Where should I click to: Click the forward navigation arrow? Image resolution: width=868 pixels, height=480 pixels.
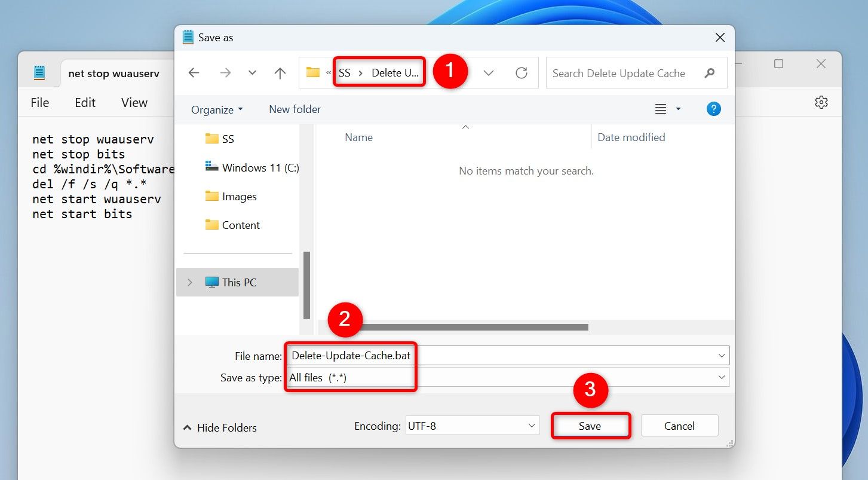pyautogui.click(x=225, y=72)
